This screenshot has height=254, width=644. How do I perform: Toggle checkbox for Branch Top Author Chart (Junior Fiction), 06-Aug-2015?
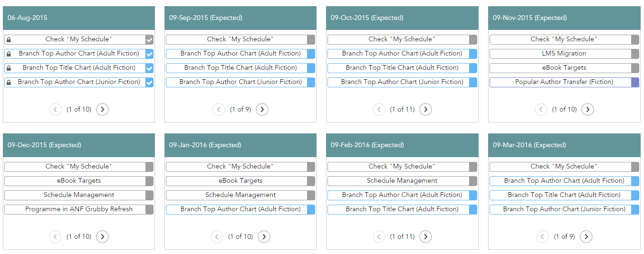(x=149, y=83)
